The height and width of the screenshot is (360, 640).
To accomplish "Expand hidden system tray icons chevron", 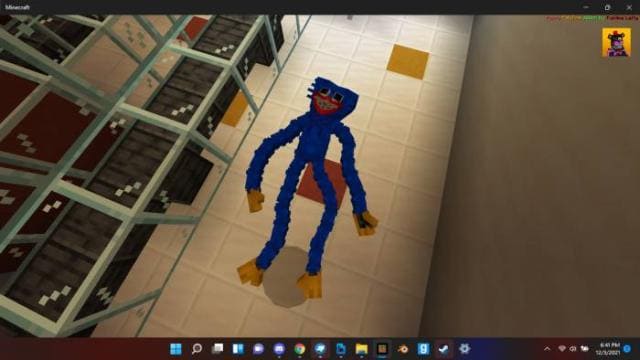I will (547, 349).
